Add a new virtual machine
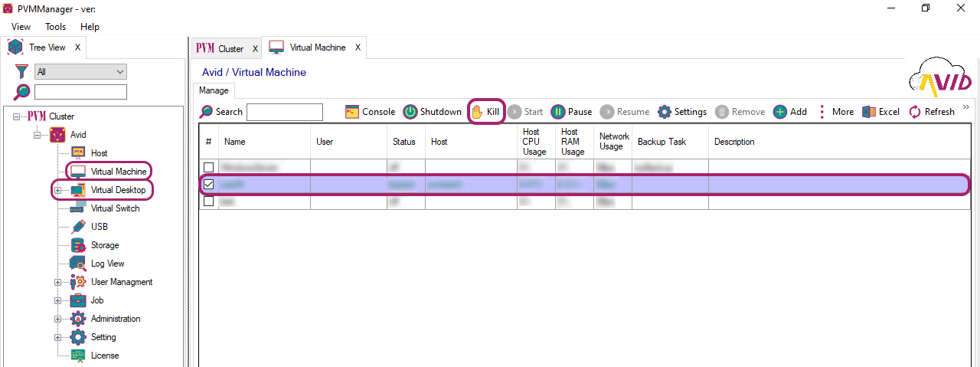 (x=790, y=112)
